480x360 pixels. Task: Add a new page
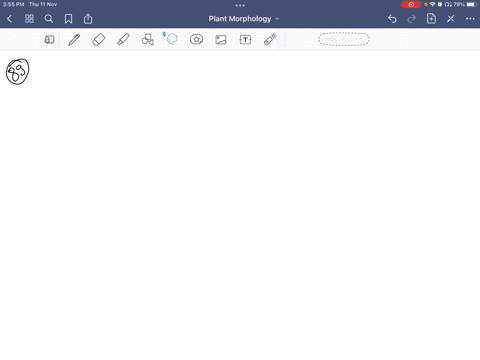tap(431, 19)
